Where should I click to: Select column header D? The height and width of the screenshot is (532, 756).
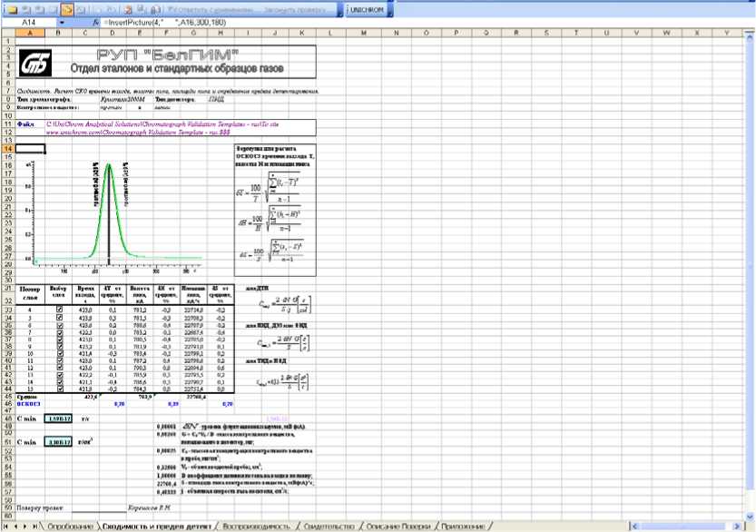(113, 34)
